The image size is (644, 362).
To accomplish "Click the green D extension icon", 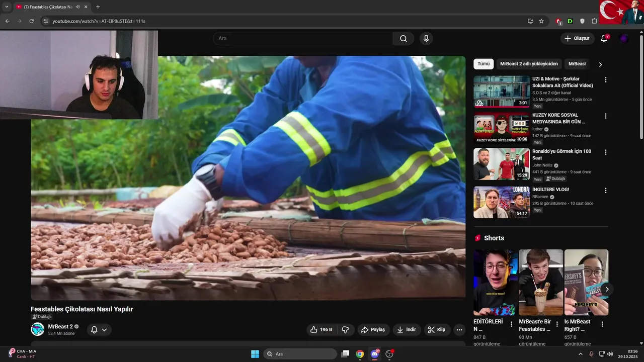I will (570, 21).
